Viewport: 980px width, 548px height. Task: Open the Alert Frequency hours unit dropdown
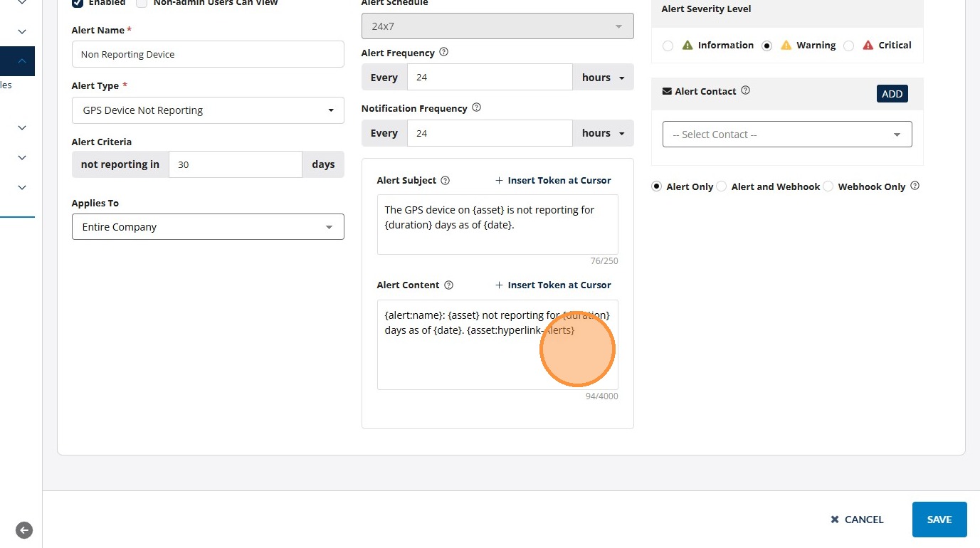click(x=603, y=78)
